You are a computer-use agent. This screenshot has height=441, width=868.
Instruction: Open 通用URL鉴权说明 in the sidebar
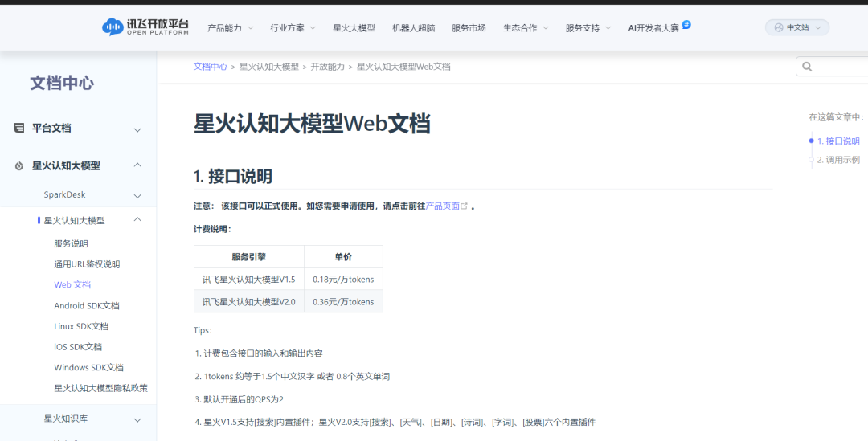tap(87, 264)
